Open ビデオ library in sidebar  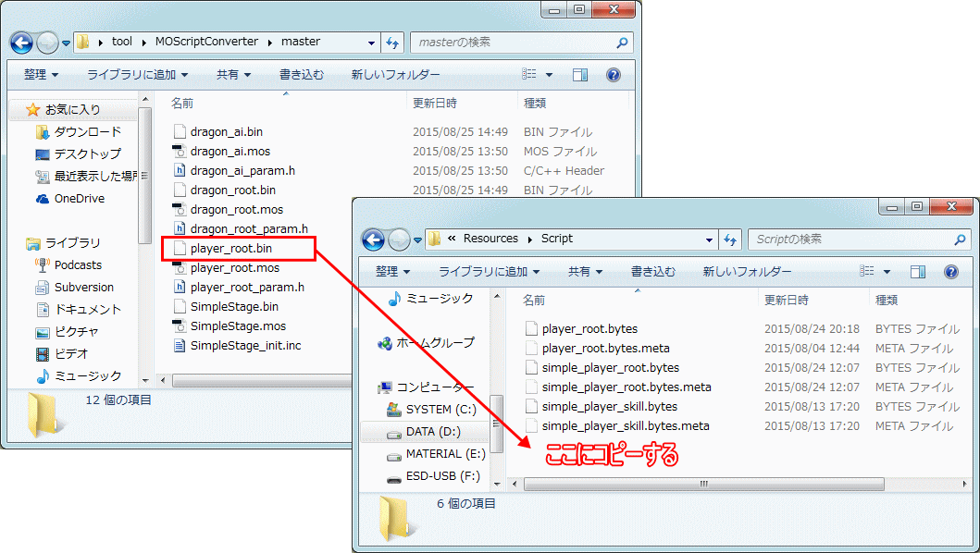63,353
